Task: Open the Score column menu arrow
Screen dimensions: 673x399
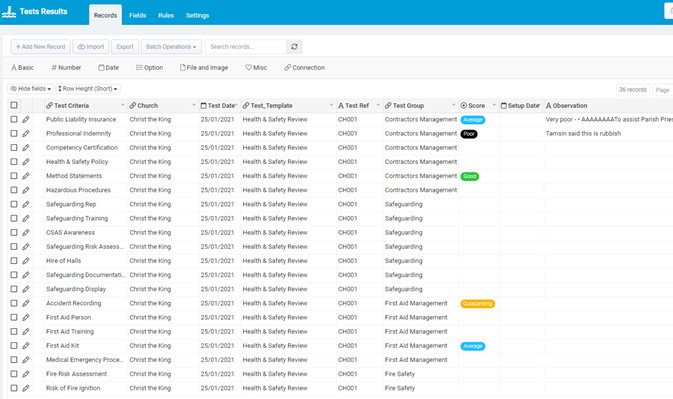Action: pyautogui.click(x=494, y=105)
